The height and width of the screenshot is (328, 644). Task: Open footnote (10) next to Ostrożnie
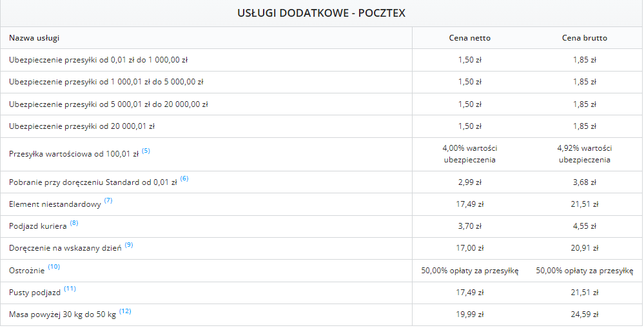pyautogui.click(x=54, y=267)
